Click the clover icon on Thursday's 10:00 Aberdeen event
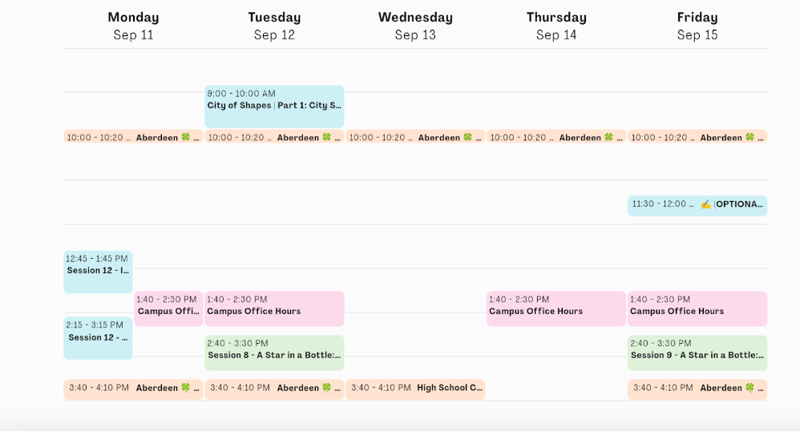The height and width of the screenshot is (431, 800). tap(608, 137)
